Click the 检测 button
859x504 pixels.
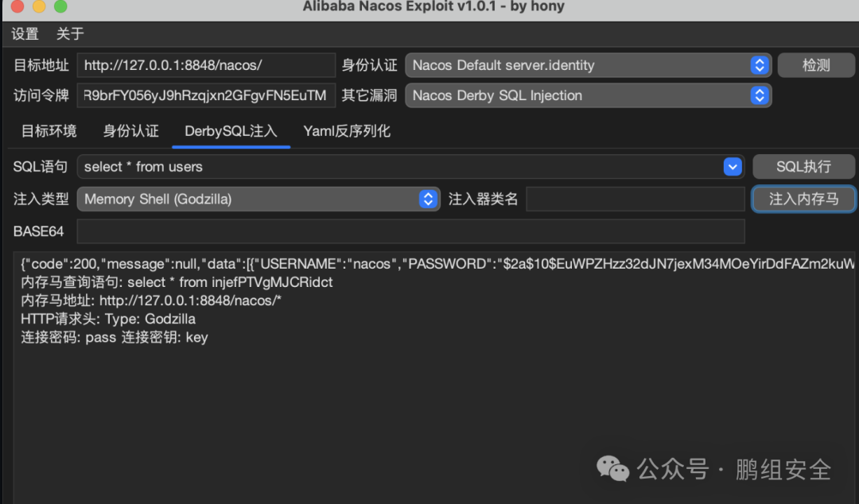[816, 65]
